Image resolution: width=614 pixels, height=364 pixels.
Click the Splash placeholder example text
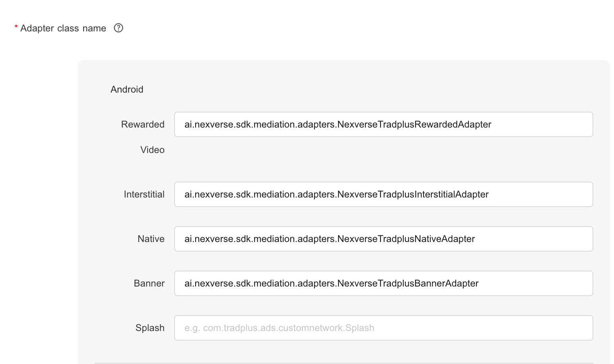[x=279, y=328]
